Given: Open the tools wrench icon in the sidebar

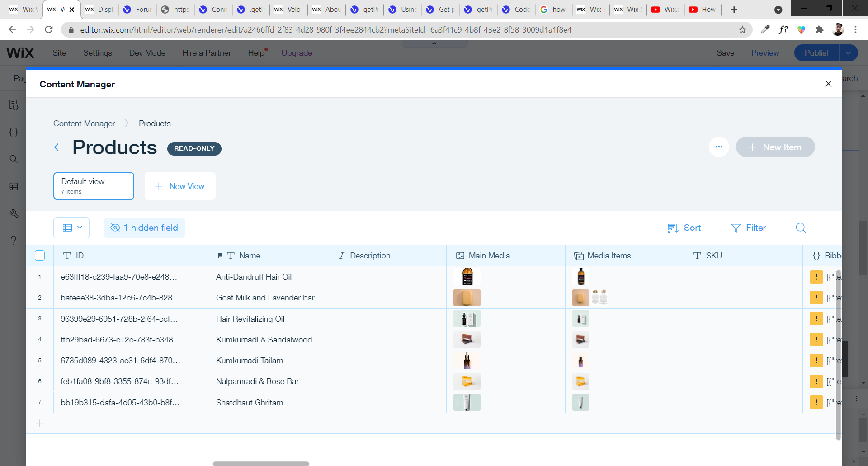Looking at the screenshot, I should click(14, 213).
